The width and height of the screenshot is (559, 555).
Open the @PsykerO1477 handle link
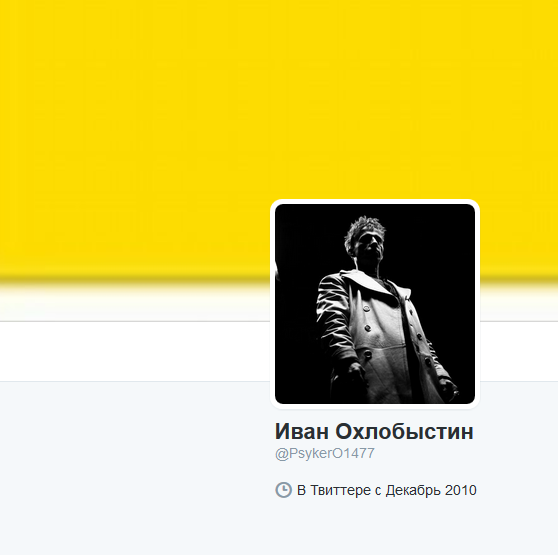(324, 453)
